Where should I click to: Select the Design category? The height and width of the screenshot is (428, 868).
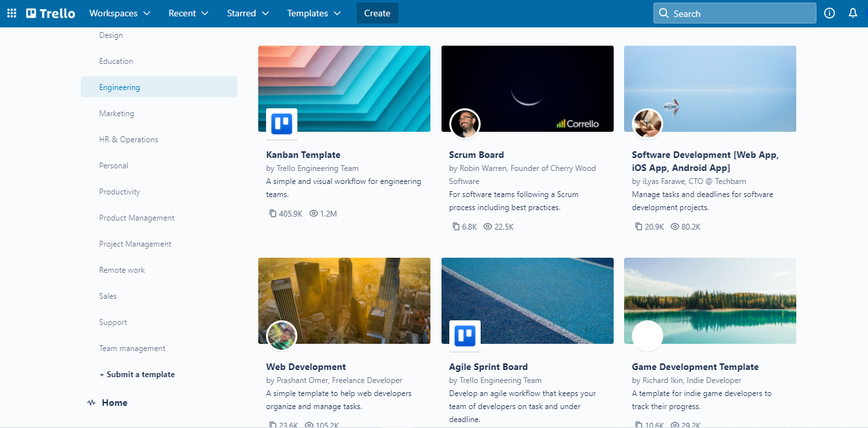pyautogui.click(x=111, y=35)
